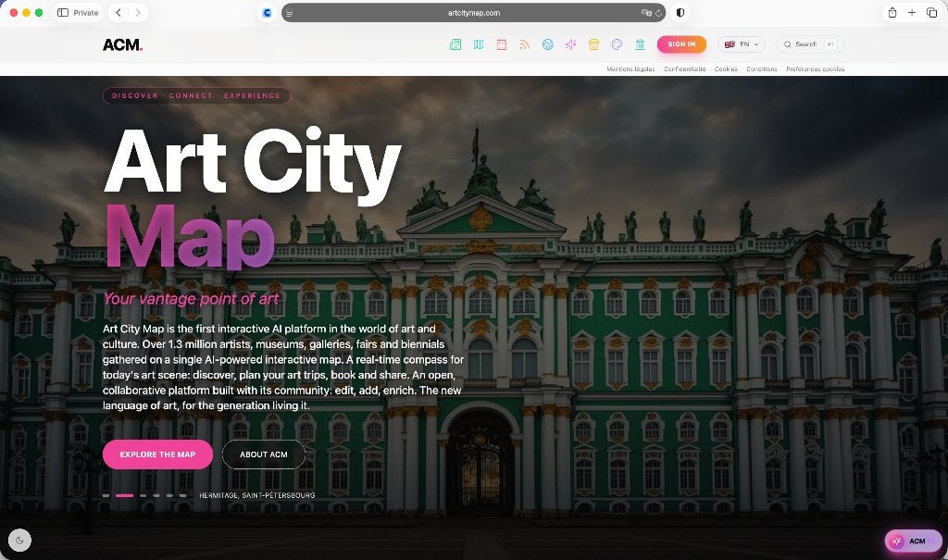Click the ACM logo in the header
Viewport: 948px width, 560px height.
[123, 44]
